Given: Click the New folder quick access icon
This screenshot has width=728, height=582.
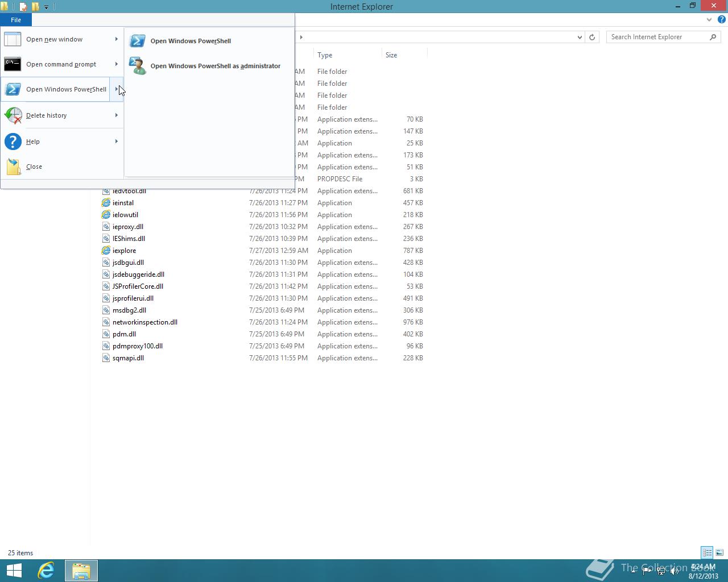Looking at the screenshot, I should pos(35,7).
